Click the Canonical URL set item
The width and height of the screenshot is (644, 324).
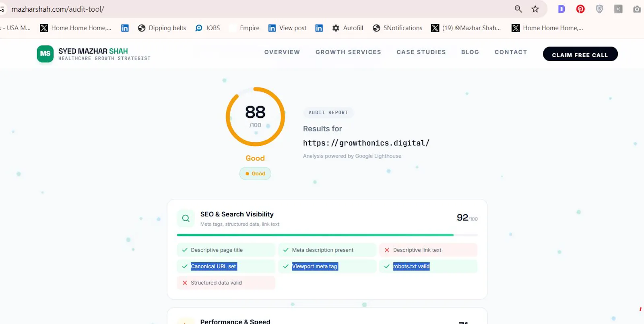click(226, 266)
